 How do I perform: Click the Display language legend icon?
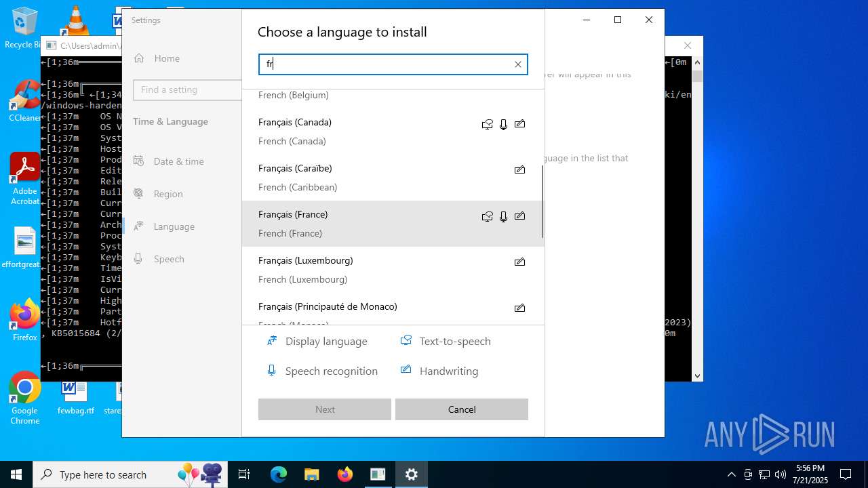tap(272, 341)
